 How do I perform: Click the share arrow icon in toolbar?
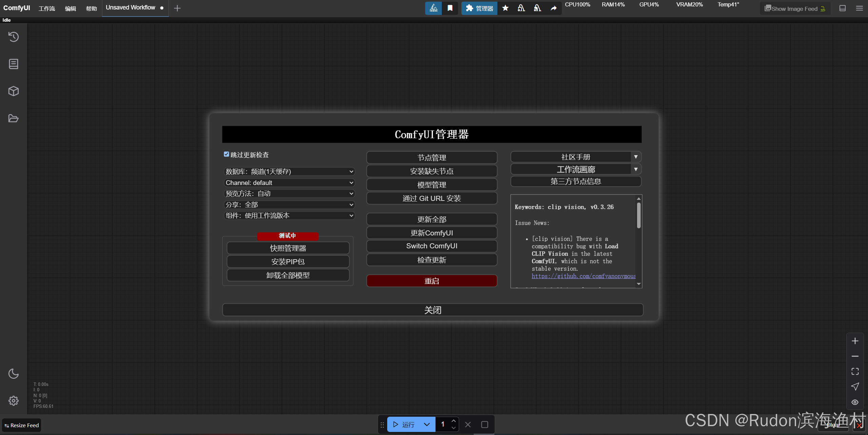pos(553,8)
